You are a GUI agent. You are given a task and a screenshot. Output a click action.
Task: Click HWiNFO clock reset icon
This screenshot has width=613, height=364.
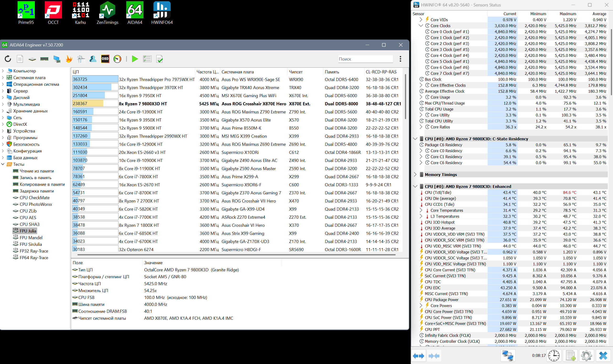[554, 355]
